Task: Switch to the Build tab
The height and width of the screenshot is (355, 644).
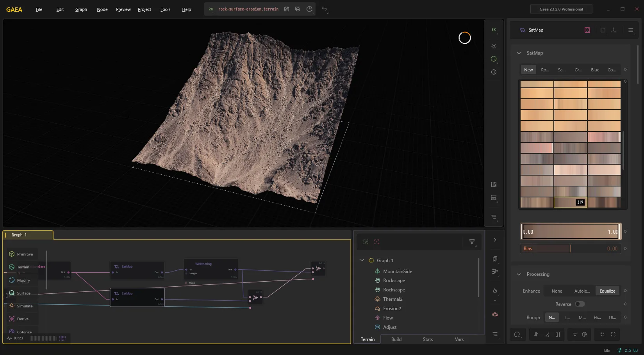Action: coord(396,339)
